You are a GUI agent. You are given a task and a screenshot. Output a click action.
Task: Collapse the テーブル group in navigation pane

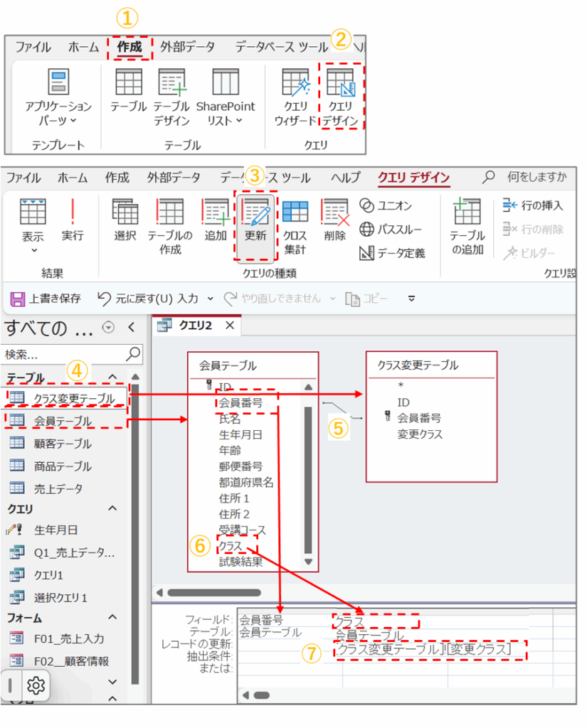(x=112, y=377)
